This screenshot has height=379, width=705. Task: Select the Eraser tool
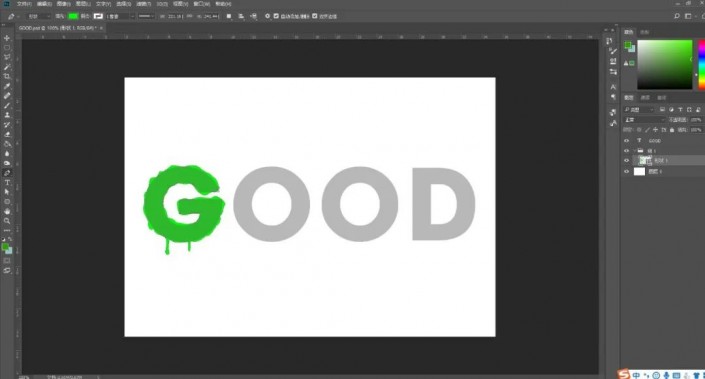[x=7, y=134]
